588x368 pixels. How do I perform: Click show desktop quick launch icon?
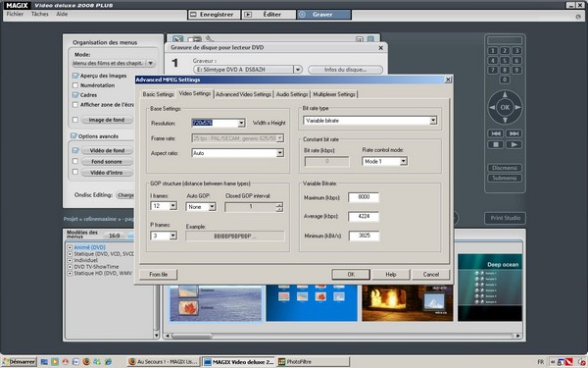click(44, 361)
